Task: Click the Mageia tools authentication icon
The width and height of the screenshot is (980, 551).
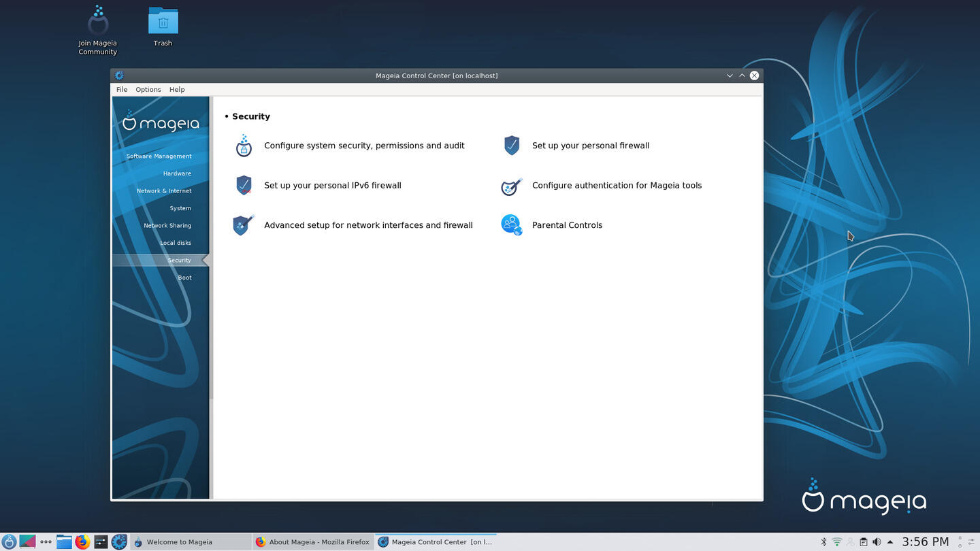Action: coord(512,185)
